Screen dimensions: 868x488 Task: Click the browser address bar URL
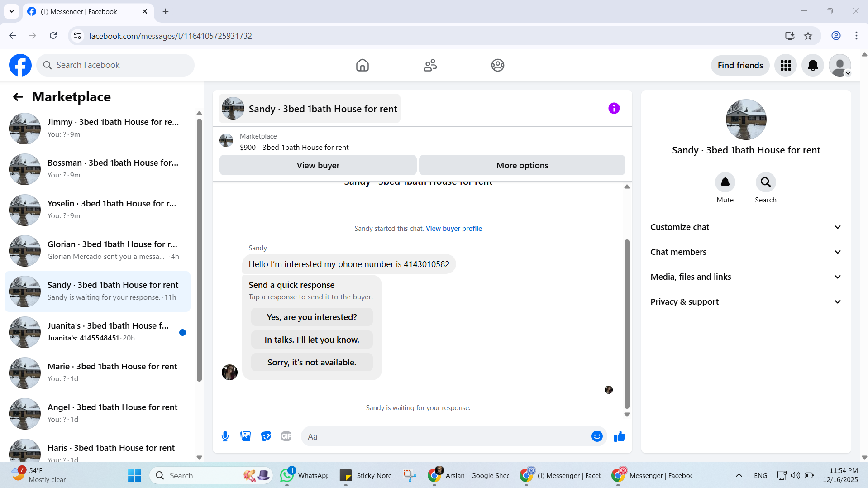click(170, 36)
